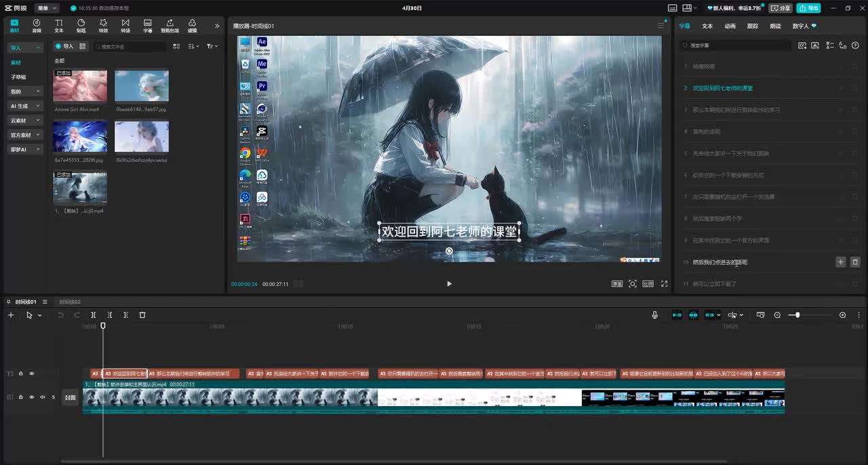Focus the 搜索字幕 caption search box
Screen dimensions: 868x465
point(736,45)
